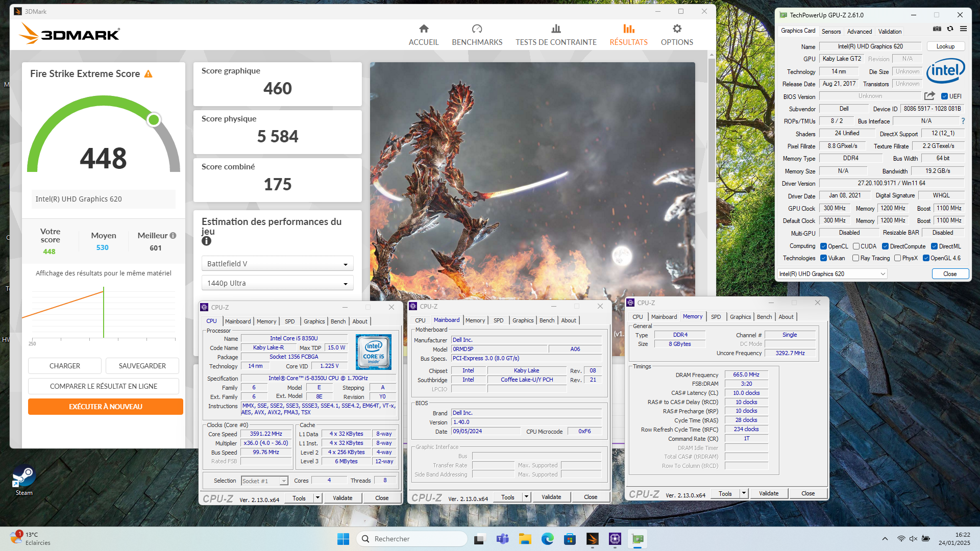The image size is (980, 551).
Task: Click Lookup button in GPU-Z
Action: (945, 46)
